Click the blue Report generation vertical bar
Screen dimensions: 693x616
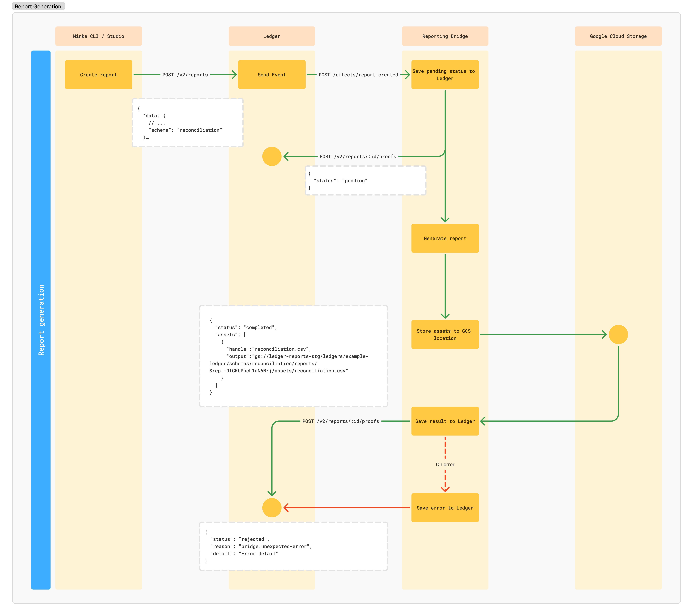click(41, 320)
